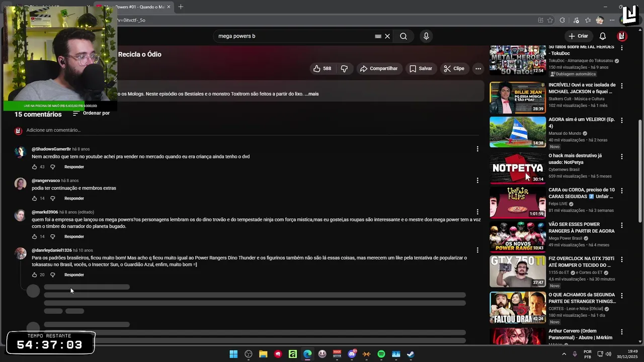644x362 pixels.
Task: Switch to the Mega Powers #01 browser tab
Action: click(133, 7)
